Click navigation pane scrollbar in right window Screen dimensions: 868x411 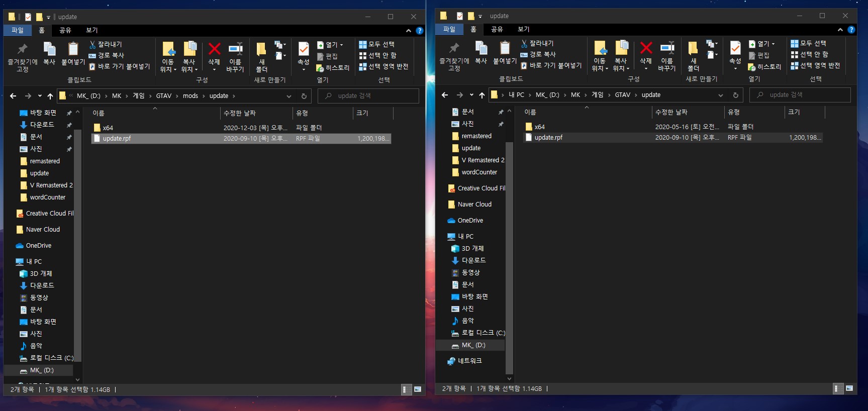pyautogui.click(x=509, y=258)
